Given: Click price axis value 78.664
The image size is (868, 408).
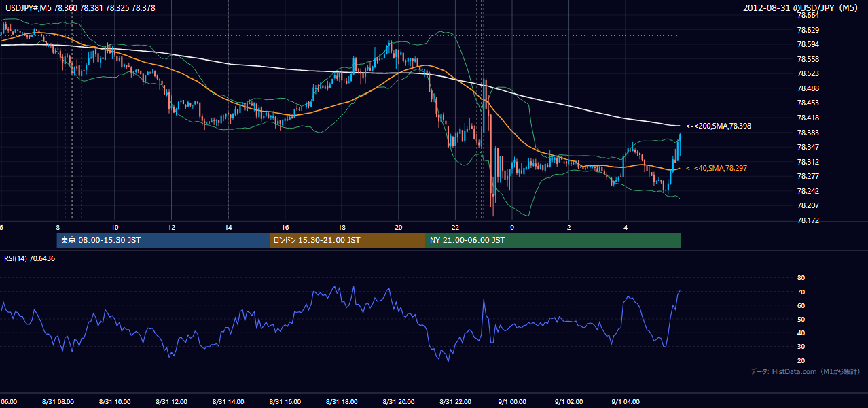Looking at the screenshot, I should click(807, 15).
